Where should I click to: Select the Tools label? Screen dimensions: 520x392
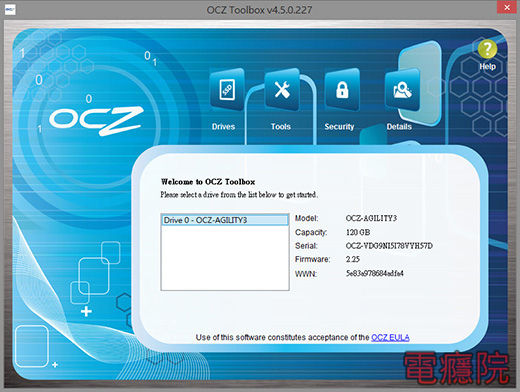coord(281,127)
